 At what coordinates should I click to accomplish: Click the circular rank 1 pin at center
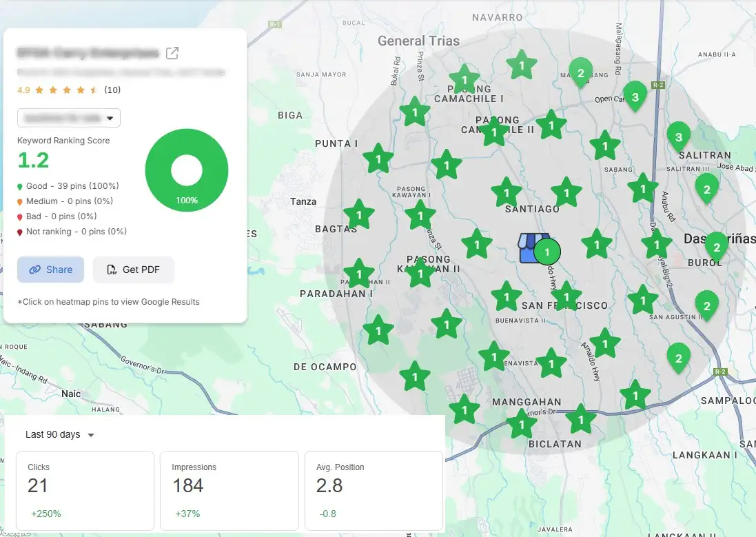[x=547, y=252]
